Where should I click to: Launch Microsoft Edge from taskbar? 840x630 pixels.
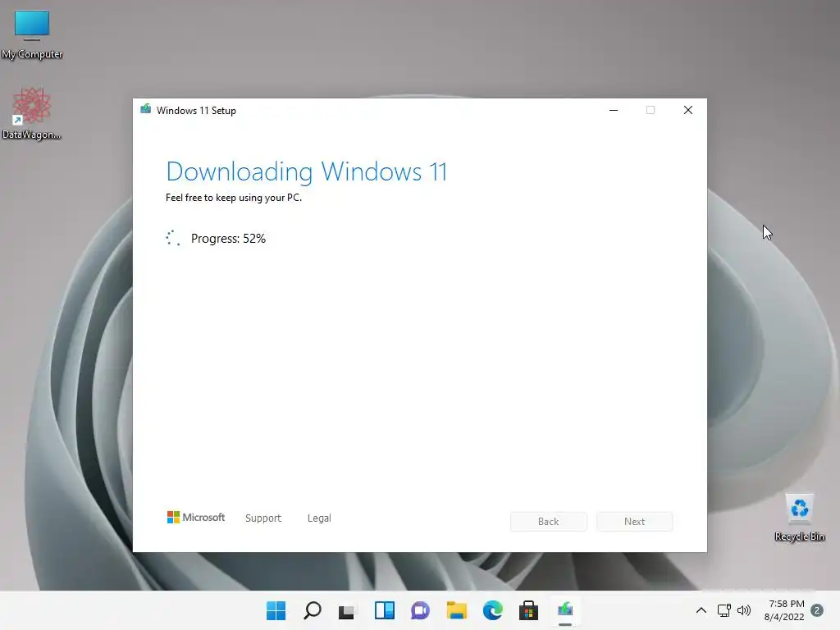[492, 610]
